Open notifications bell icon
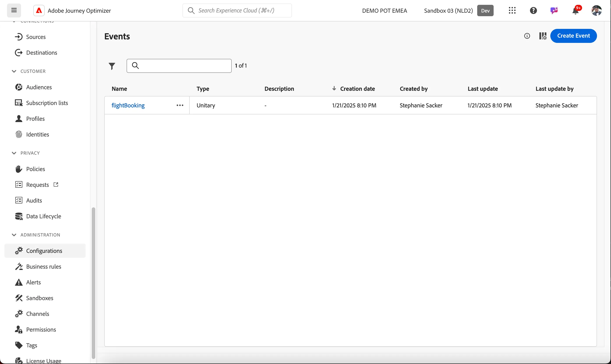 (x=576, y=10)
